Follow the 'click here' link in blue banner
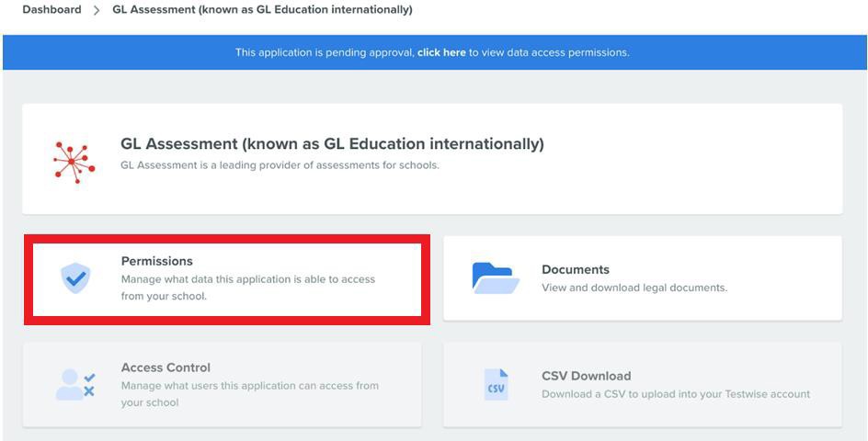Screen dimensions: 868x441 pos(441,52)
